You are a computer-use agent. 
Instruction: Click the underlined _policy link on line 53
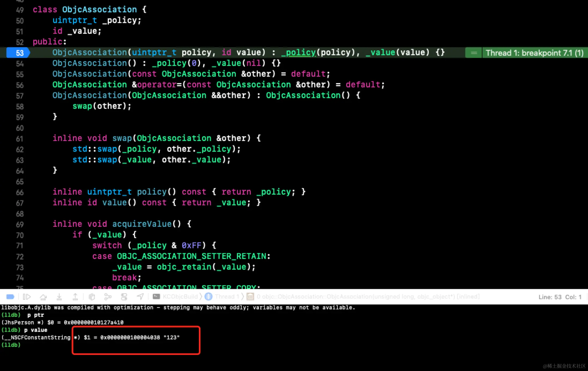(x=298, y=53)
